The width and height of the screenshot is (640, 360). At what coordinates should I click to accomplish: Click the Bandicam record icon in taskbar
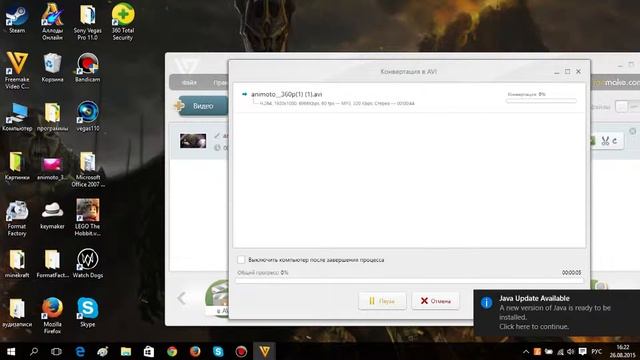click(x=241, y=351)
